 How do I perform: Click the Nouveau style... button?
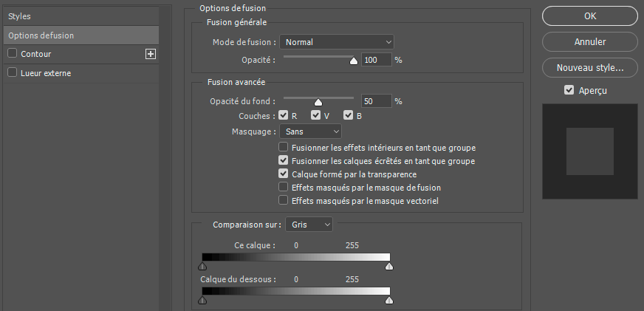pyautogui.click(x=589, y=67)
